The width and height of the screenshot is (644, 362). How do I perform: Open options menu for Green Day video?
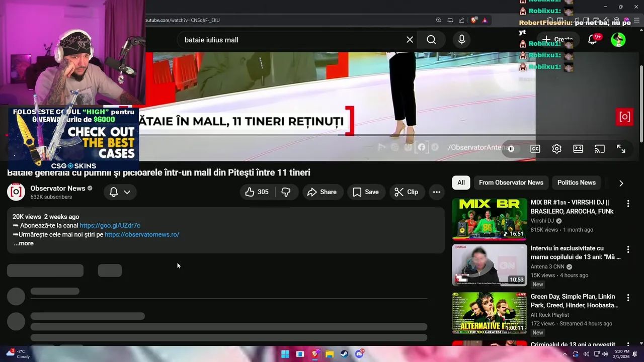pos(628,298)
